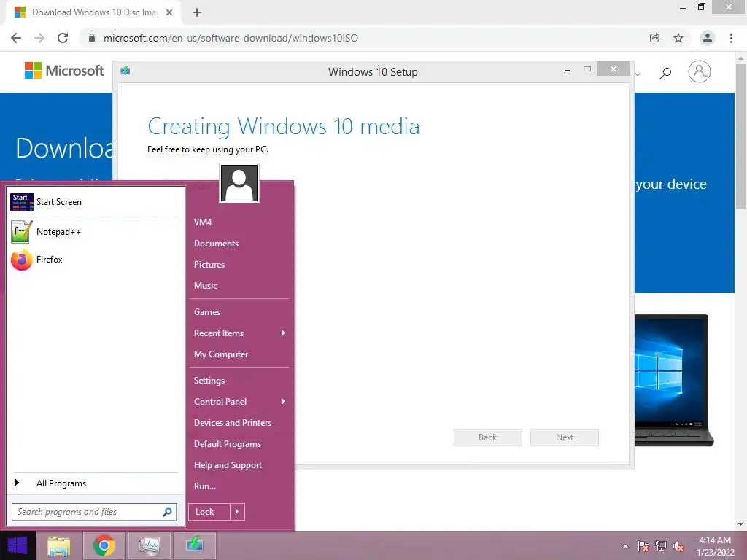Open Documents from the Start menu
The width and height of the screenshot is (747, 560).
216,244
